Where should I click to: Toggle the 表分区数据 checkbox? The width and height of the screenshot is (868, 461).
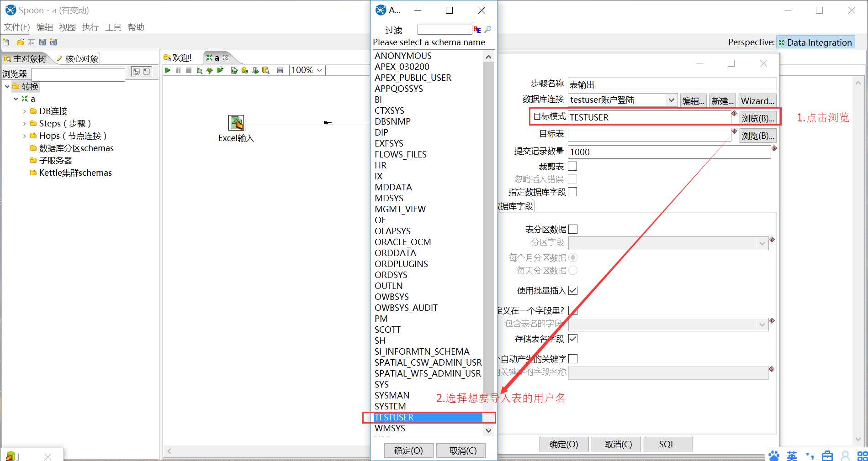pyautogui.click(x=573, y=229)
